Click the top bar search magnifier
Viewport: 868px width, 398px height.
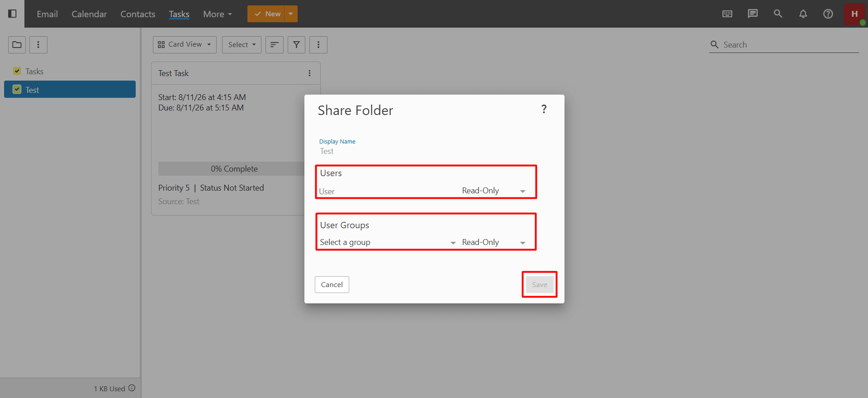click(778, 14)
